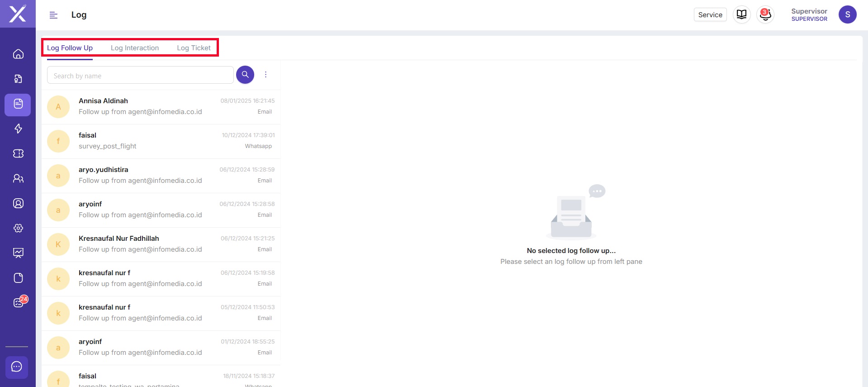Open the ticket icon in sidebar
Image resolution: width=868 pixels, height=387 pixels.
[x=18, y=154]
